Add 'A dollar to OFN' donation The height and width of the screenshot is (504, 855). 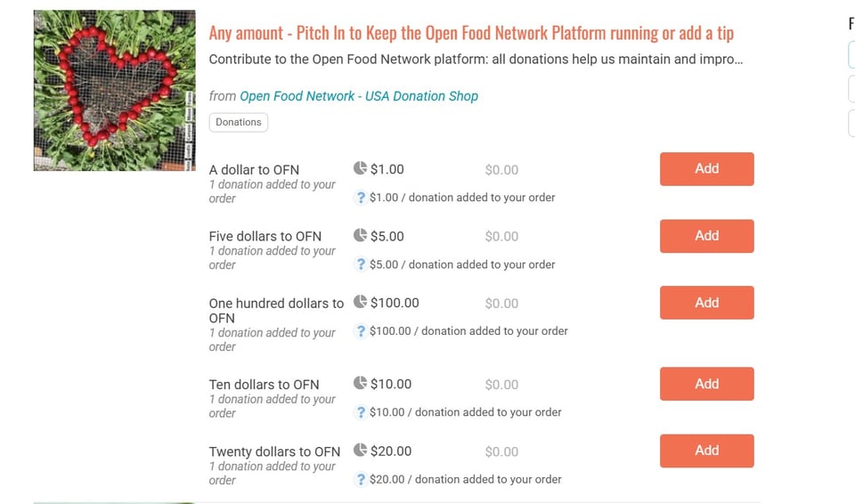pos(706,169)
